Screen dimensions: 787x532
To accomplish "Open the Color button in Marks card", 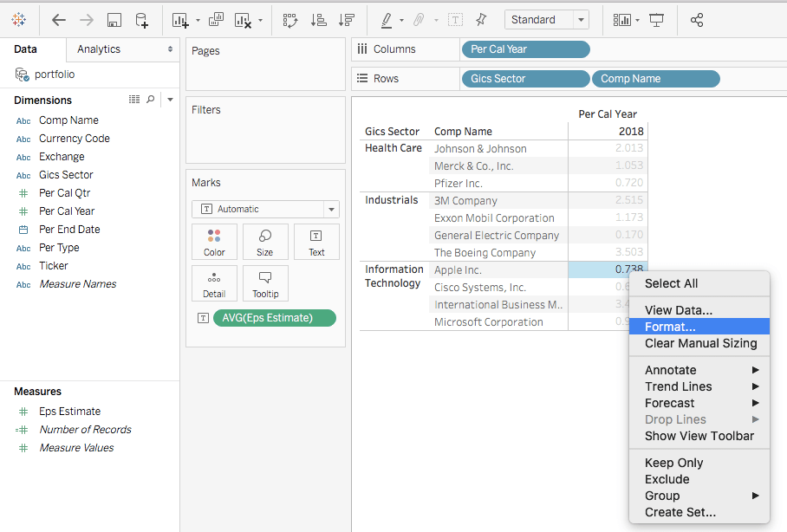I will click(x=214, y=243).
